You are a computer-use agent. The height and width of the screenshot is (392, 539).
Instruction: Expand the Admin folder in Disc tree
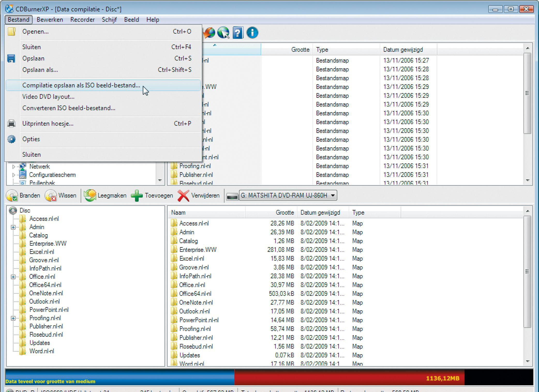[13, 227]
